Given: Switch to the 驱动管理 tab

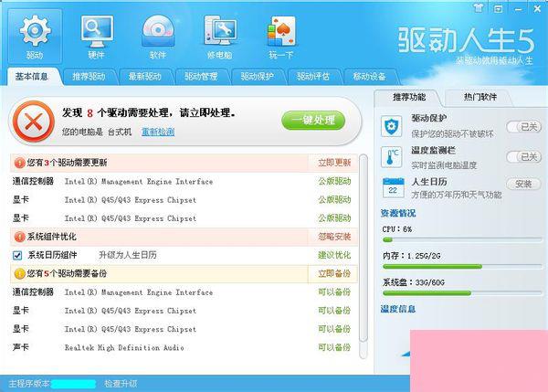Looking at the screenshot, I should [201, 77].
